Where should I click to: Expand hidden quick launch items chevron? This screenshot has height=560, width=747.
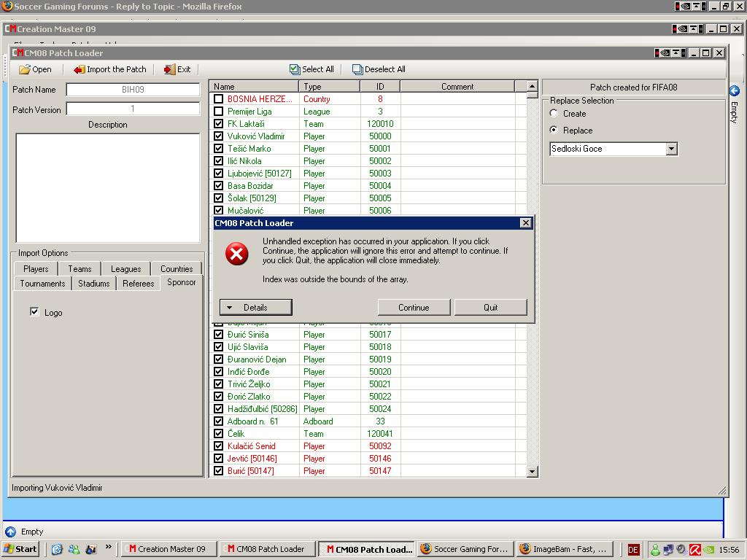(108, 546)
